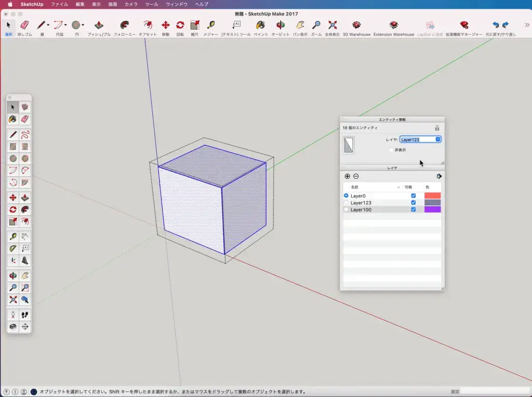Click the 測定 measurement input field
The width and height of the screenshot is (532, 397).
click(495, 392)
